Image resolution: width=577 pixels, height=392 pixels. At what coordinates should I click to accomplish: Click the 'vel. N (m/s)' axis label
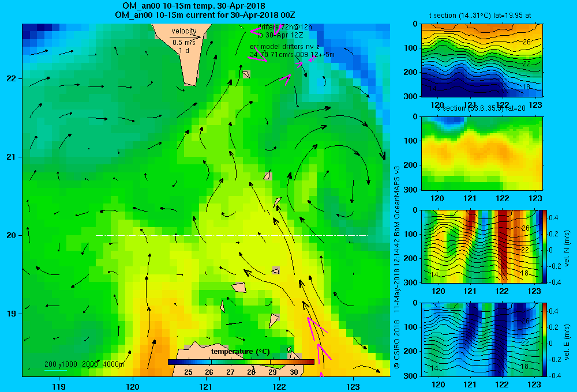[x=567, y=248]
